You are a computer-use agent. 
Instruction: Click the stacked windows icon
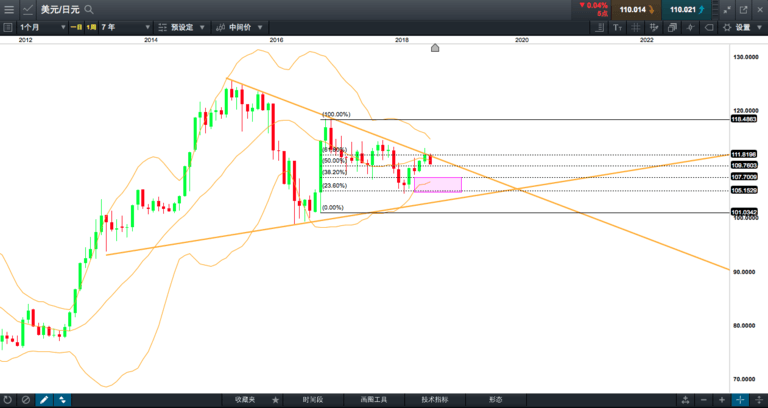[x=672, y=27]
